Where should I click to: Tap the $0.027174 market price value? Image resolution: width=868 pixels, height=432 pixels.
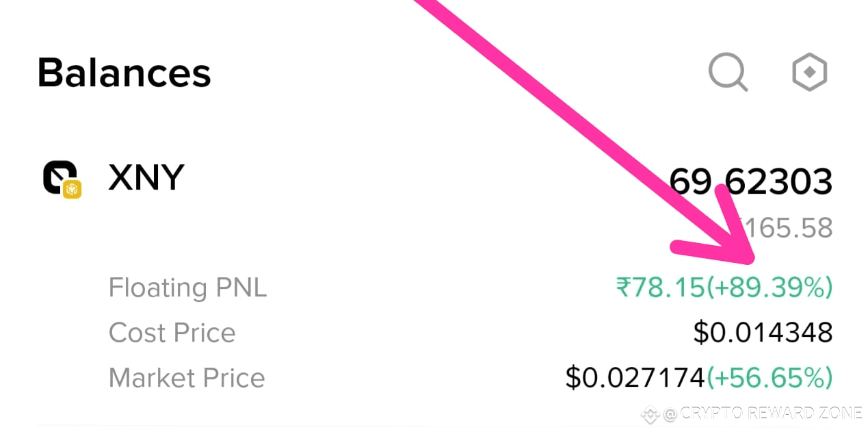(x=635, y=378)
